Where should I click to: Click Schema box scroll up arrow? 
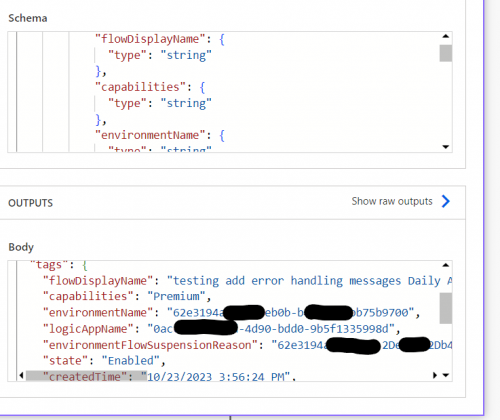446,36
